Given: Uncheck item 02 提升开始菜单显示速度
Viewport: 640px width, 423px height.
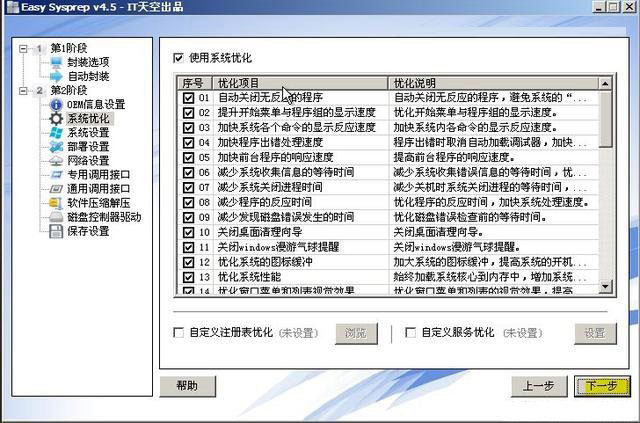Looking at the screenshot, I should (x=188, y=113).
